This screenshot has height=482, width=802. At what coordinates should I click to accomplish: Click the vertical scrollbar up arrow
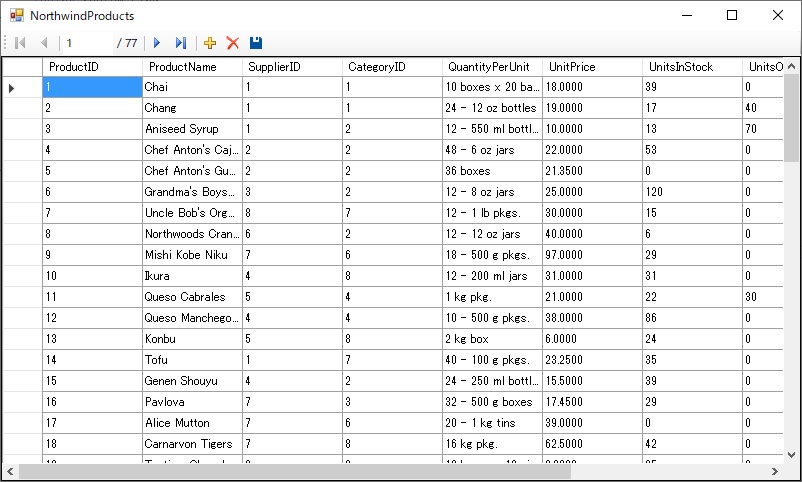click(791, 67)
